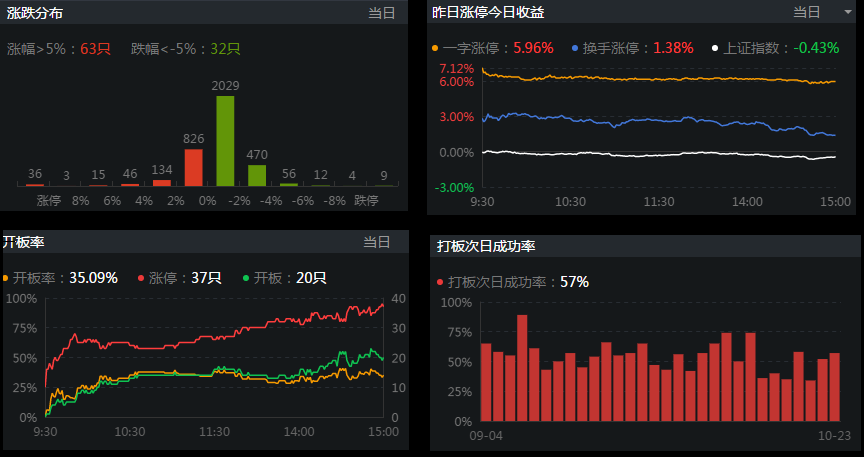Select the last bar near 10-23
Viewport: 864px width, 457px height.
coord(834,388)
